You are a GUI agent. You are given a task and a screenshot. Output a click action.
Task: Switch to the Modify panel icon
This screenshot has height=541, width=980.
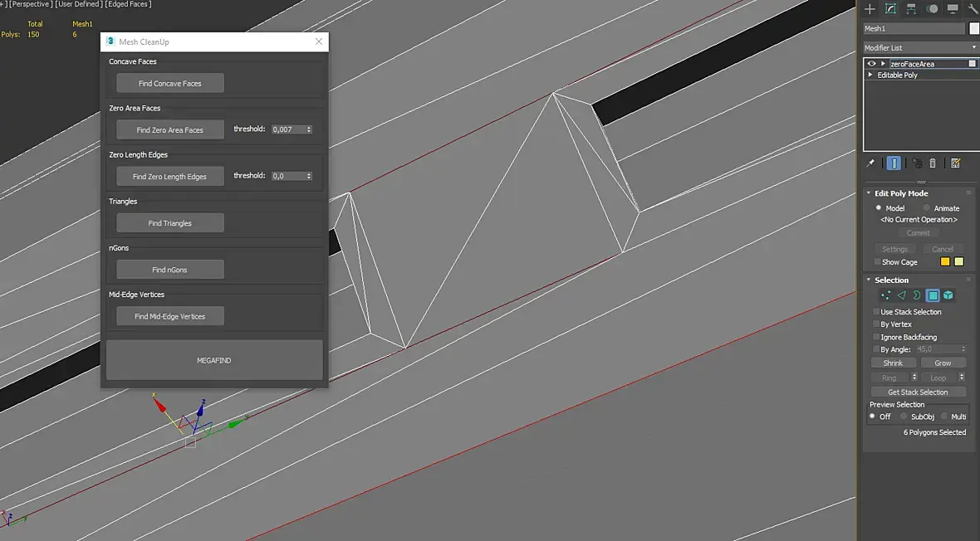(x=890, y=9)
